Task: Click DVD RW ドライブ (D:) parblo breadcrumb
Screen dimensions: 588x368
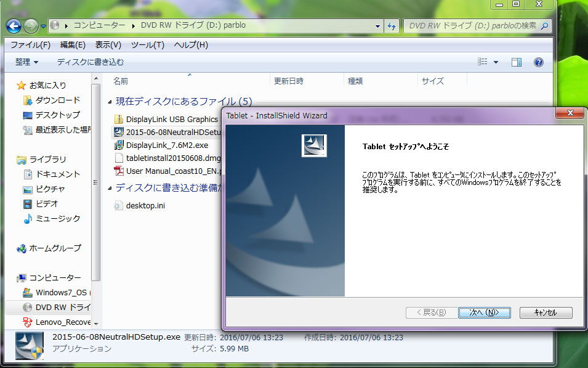Action: (x=193, y=25)
